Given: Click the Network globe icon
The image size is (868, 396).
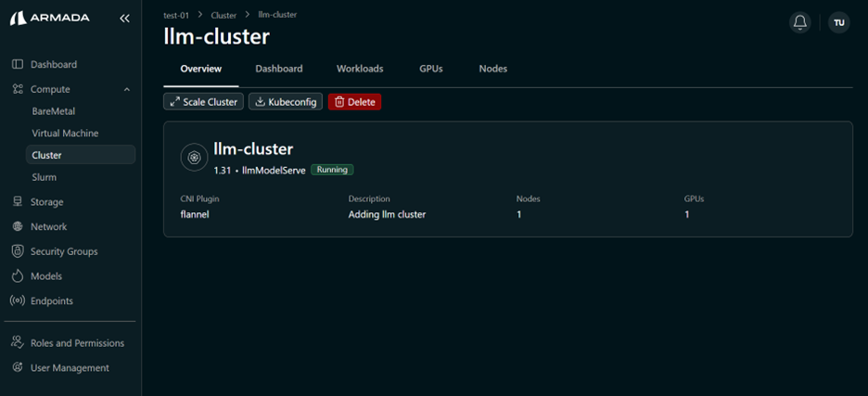Looking at the screenshot, I should coord(18,226).
